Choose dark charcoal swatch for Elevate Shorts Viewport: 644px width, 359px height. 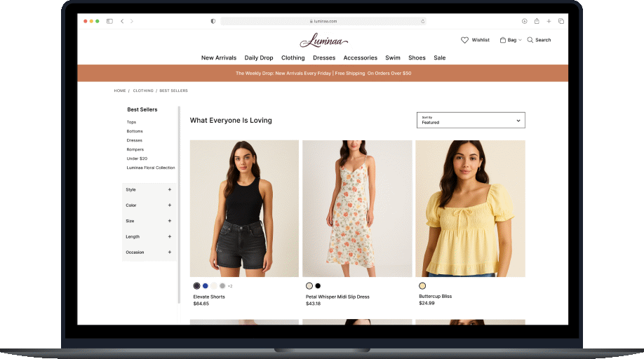tap(196, 286)
